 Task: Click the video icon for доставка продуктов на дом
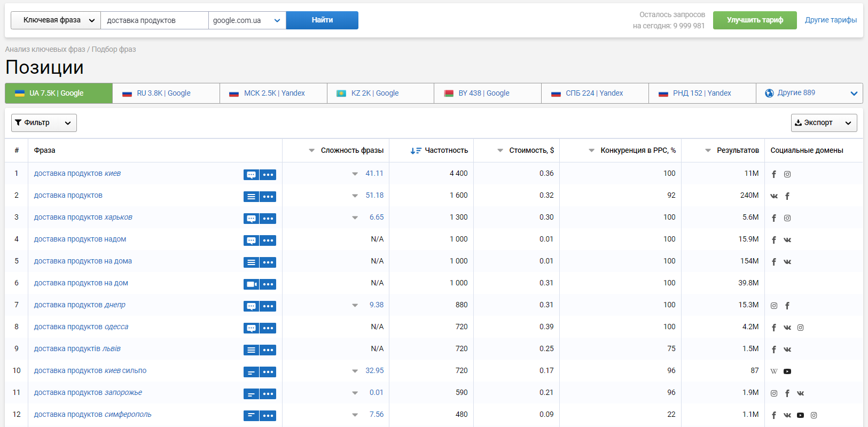point(251,284)
